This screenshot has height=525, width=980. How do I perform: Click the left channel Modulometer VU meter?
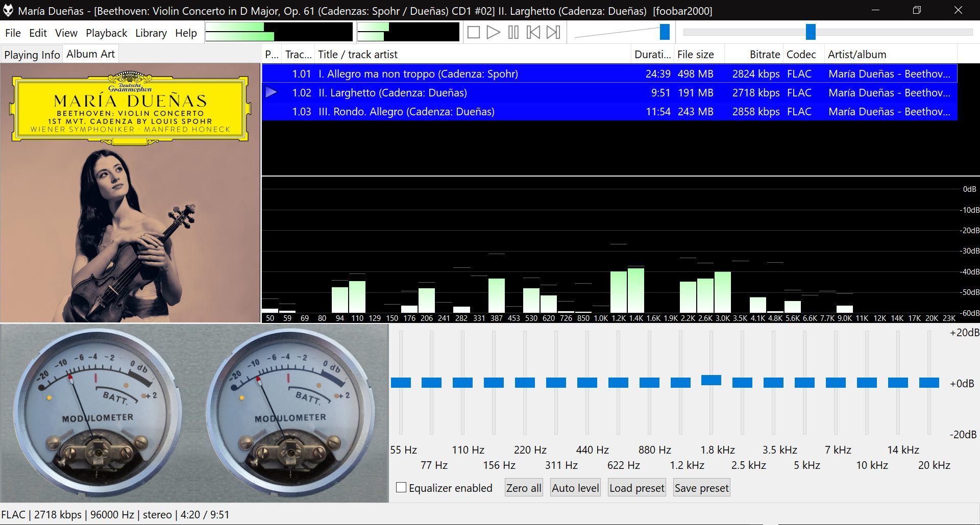click(x=97, y=412)
